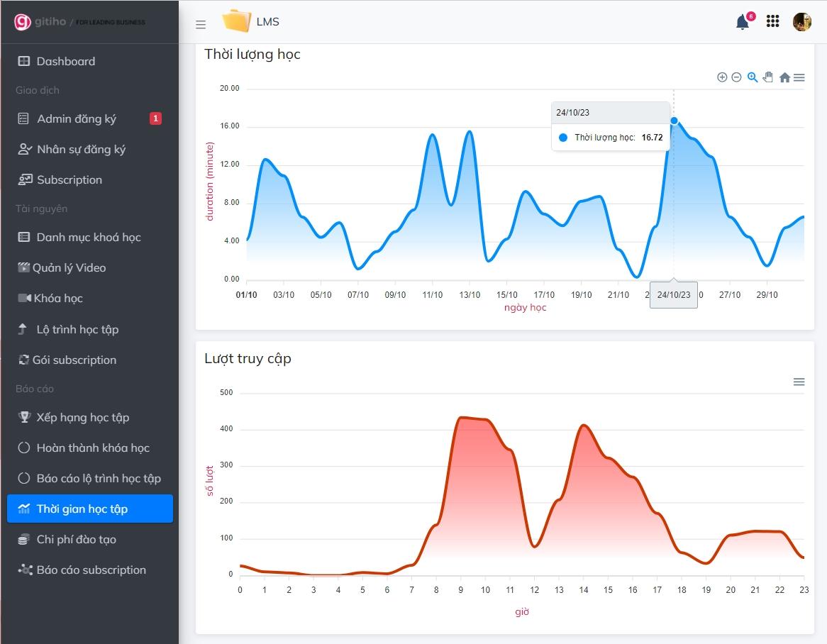The height and width of the screenshot is (644, 827).
Task: Click the user profile avatar
Action: [801, 22]
